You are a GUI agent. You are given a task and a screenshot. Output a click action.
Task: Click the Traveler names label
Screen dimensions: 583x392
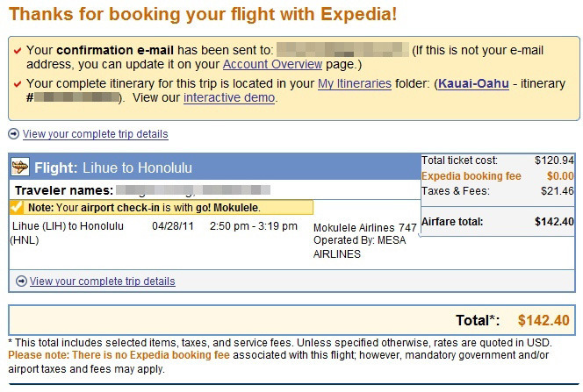pyautogui.click(x=64, y=190)
